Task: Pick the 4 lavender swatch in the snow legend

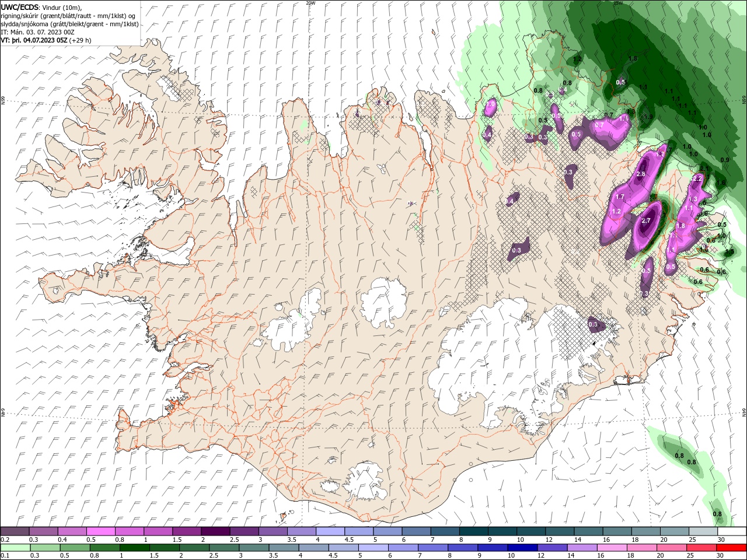Action: coord(330,531)
